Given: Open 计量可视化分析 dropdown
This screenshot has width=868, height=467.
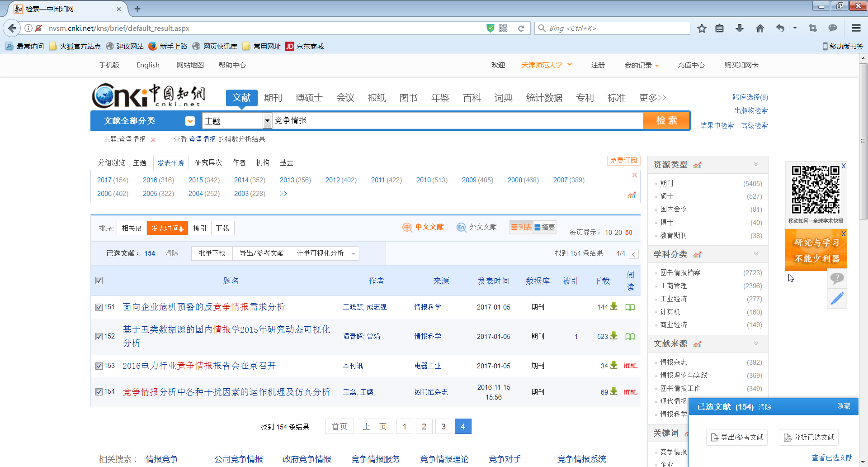Looking at the screenshot, I should 325,253.
